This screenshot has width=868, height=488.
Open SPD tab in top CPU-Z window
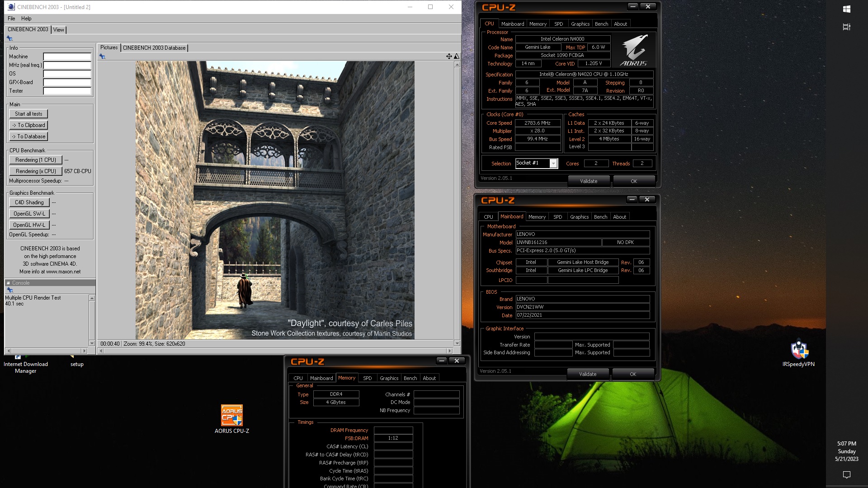[559, 24]
